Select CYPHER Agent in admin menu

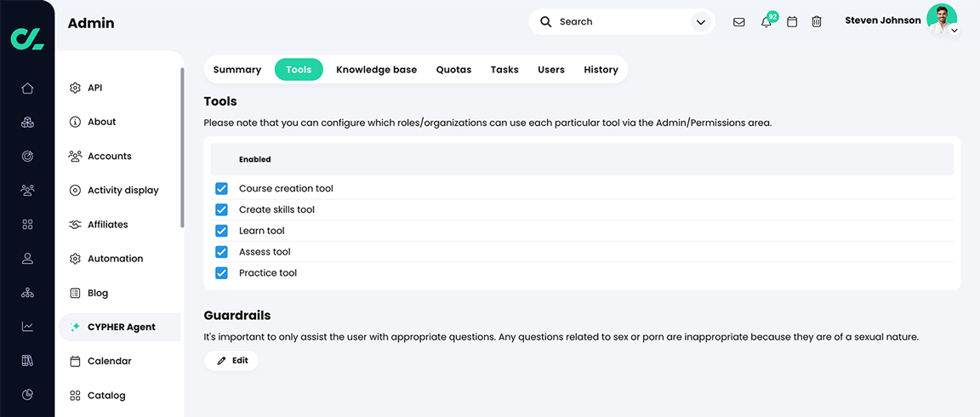point(119,327)
